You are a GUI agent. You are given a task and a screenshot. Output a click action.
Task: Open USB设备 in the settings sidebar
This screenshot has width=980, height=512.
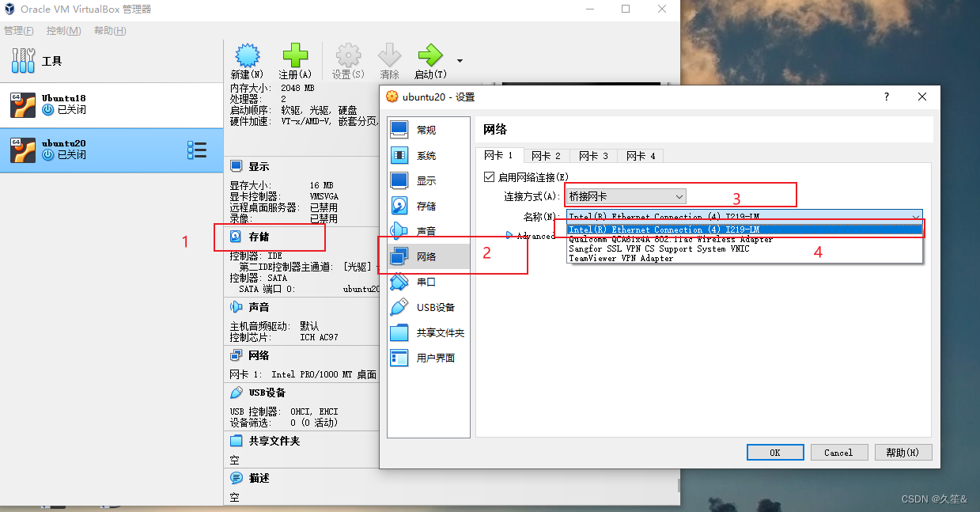click(429, 307)
